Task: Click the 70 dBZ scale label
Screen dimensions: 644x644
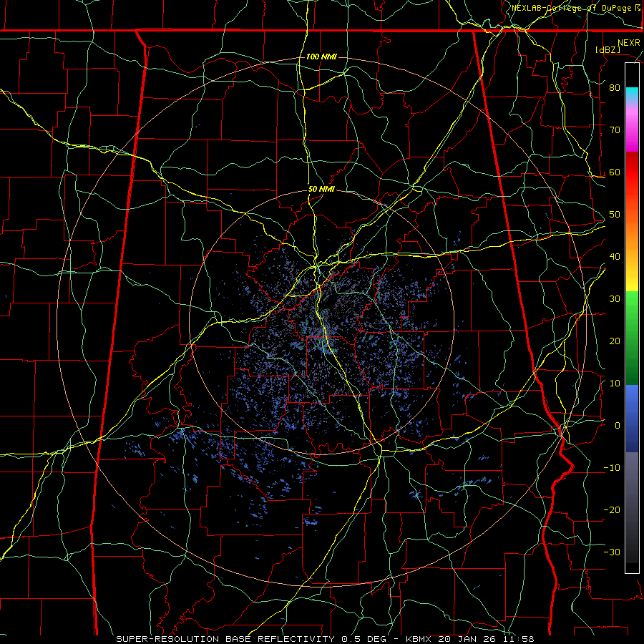Action: 615,130
